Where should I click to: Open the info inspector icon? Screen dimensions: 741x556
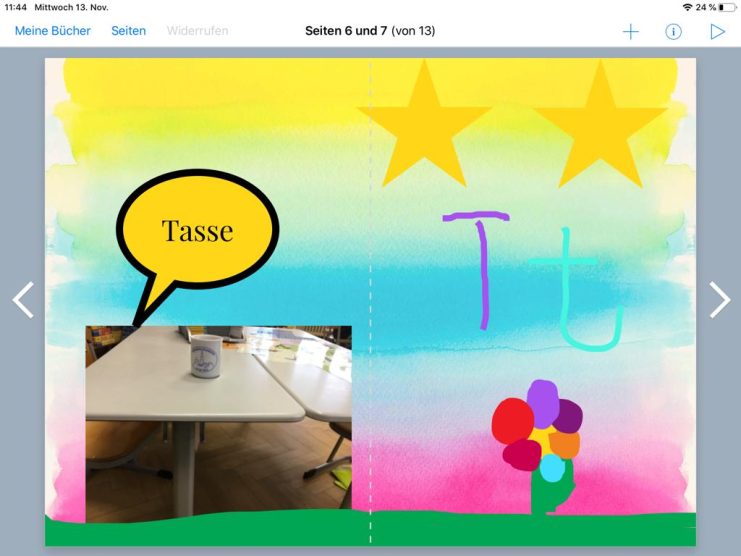674,32
